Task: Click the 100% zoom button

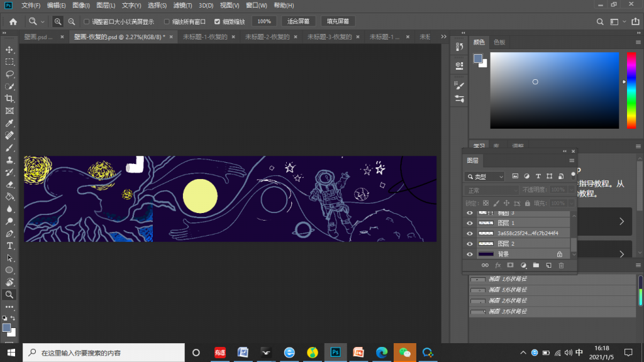Action: [264, 21]
